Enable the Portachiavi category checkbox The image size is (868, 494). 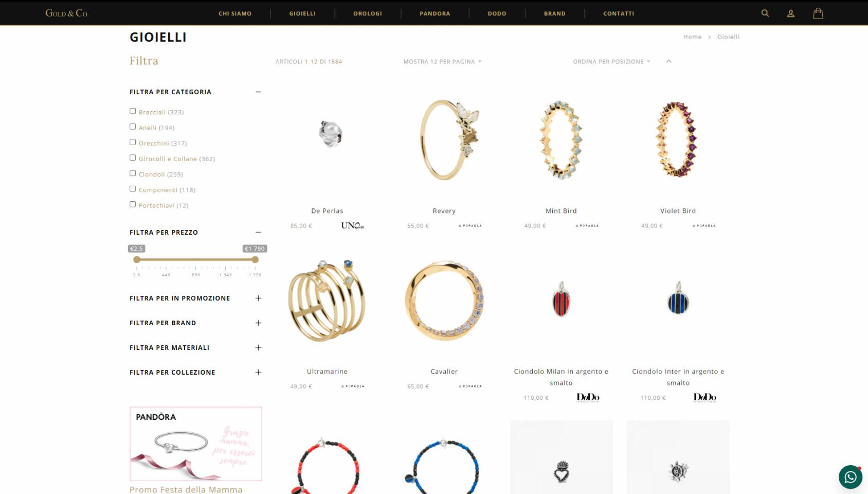[133, 204]
